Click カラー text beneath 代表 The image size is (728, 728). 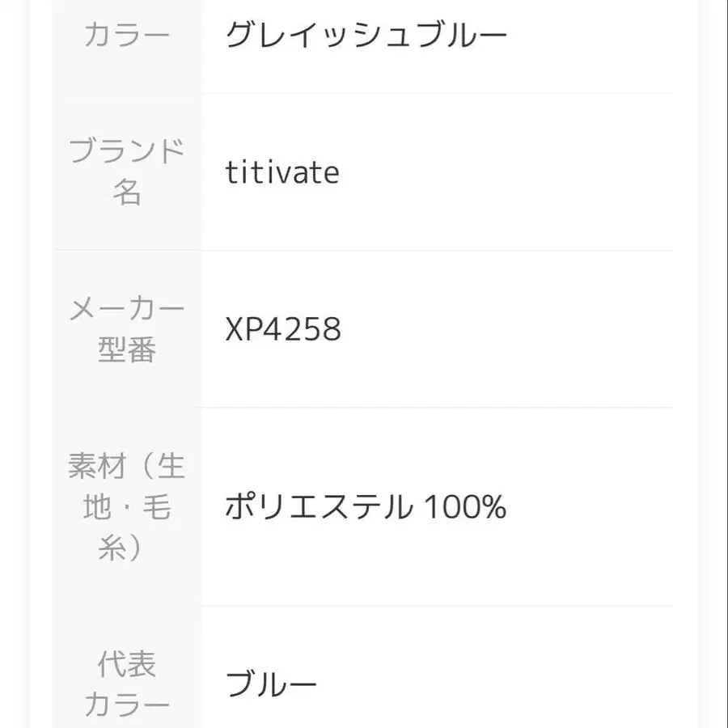pyautogui.click(x=127, y=706)
